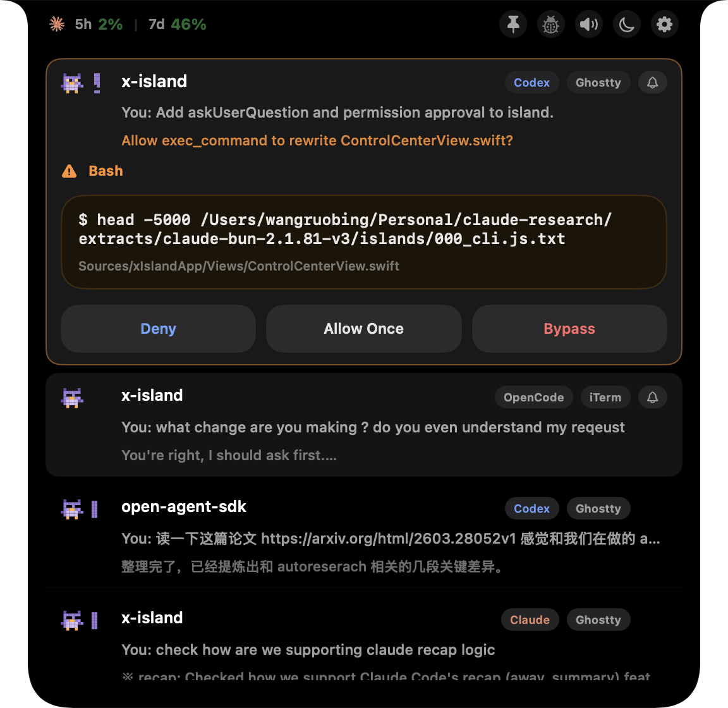Toggle the warning indicator next to Bash
The width and height of the screenshot is (728, 708).
(x=70, y=170)
